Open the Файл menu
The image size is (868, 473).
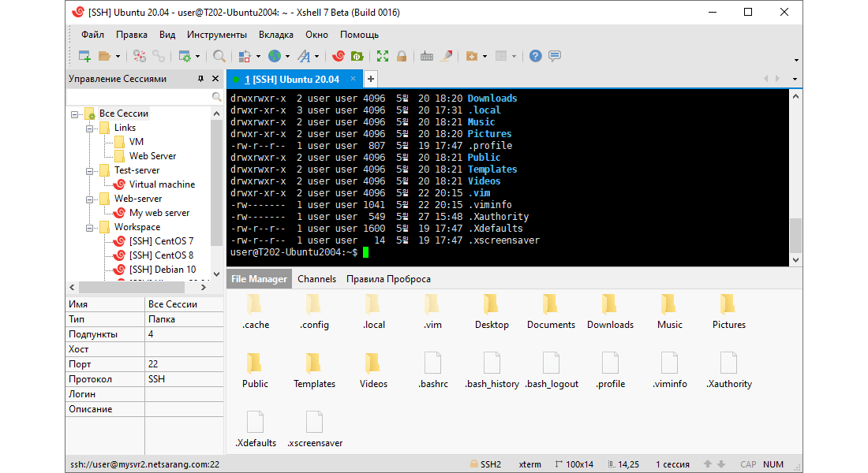pyautogui.click(x=92, y=35)
